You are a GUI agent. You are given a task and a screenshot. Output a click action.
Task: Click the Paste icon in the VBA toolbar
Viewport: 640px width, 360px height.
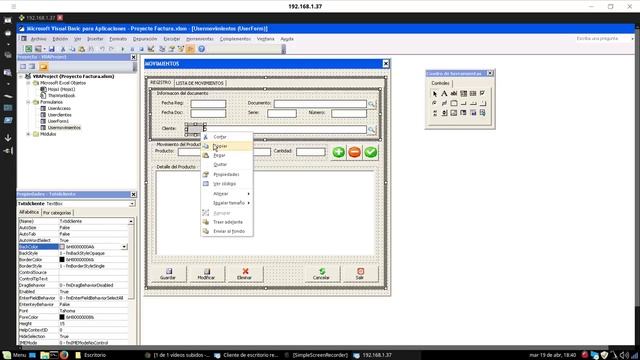[82, 49]
